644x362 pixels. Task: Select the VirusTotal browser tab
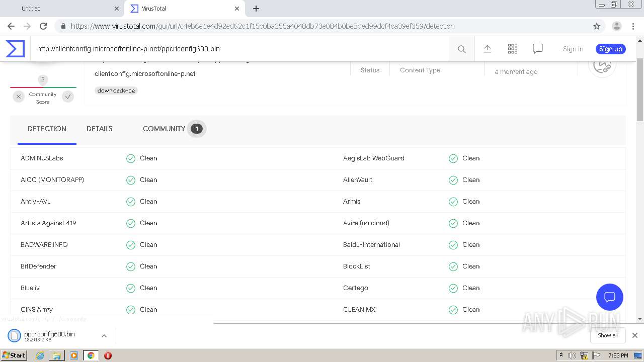coord(184,9)
